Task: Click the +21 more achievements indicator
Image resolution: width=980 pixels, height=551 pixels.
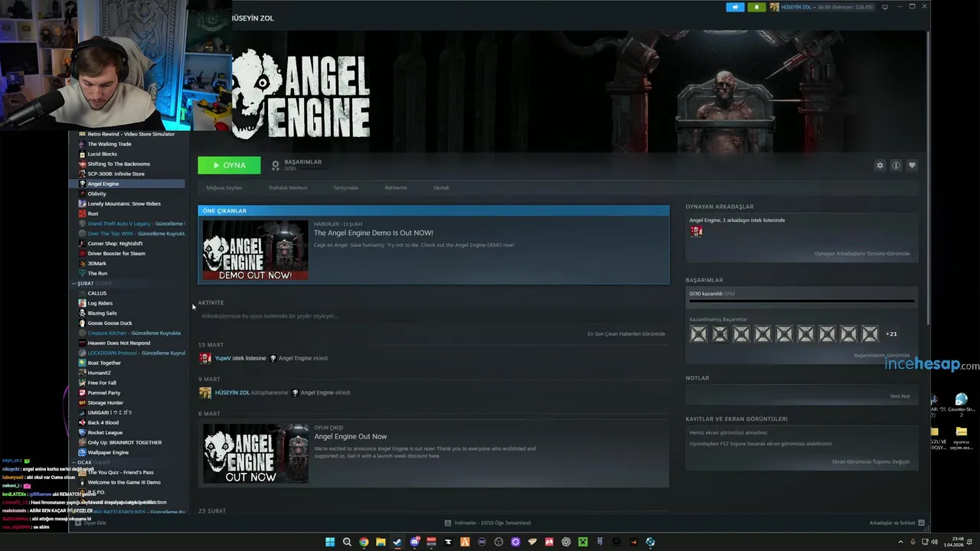Action: coord(891,334)
